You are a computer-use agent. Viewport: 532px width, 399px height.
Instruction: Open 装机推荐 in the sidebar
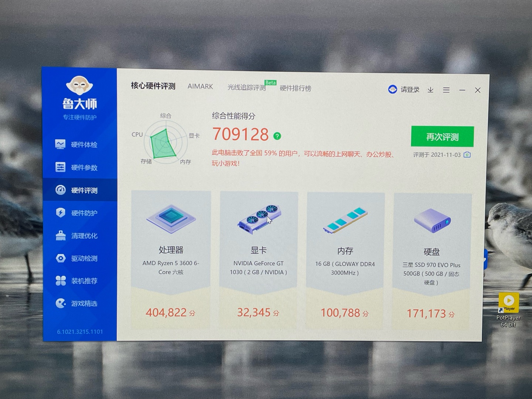tap(80, 281)
